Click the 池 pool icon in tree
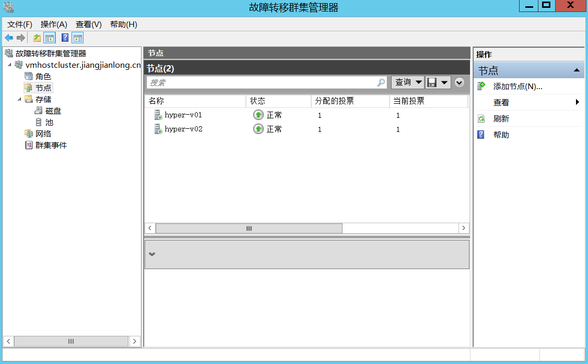The width and height of the screenshot is (588, 364). (38, 122)
